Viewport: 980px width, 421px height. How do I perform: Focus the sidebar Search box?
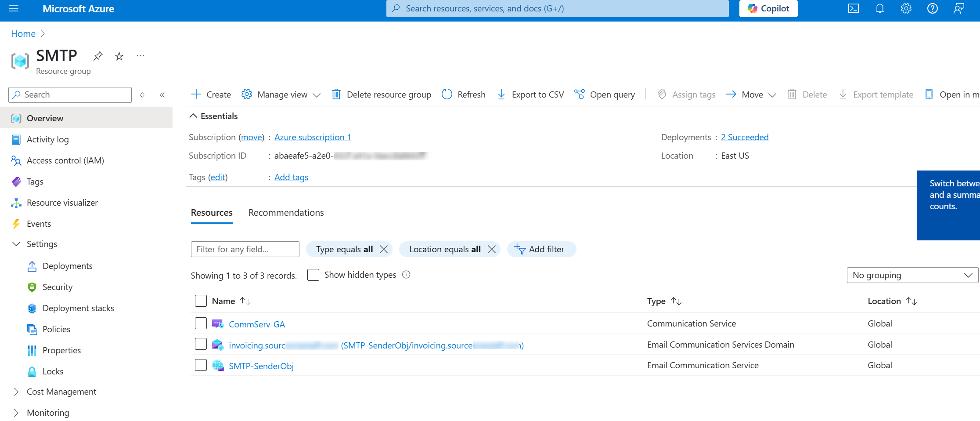(70, 94)
